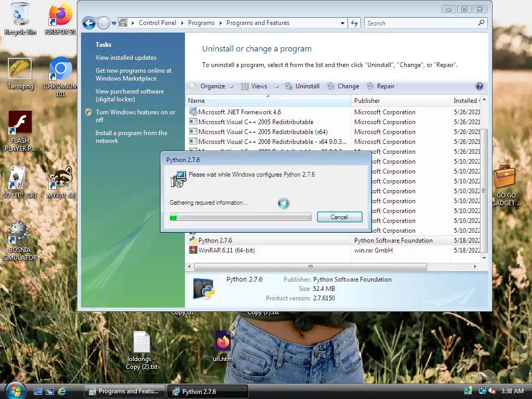The image size is (532, 399).
Task: Launch the MYPAL 68 raccoon shortcut
Action: tap(60, 181)
